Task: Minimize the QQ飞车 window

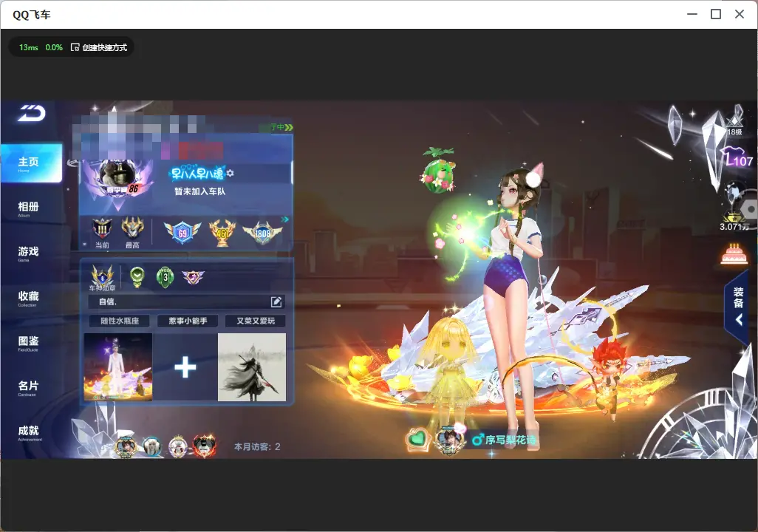Action: pyautogui.click(x=692, y=14)
